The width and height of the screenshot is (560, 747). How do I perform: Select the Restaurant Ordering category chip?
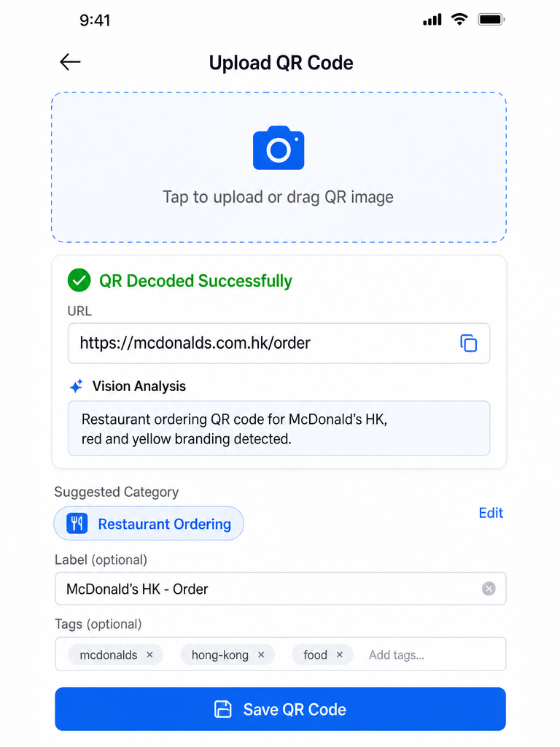coord(149,524)
